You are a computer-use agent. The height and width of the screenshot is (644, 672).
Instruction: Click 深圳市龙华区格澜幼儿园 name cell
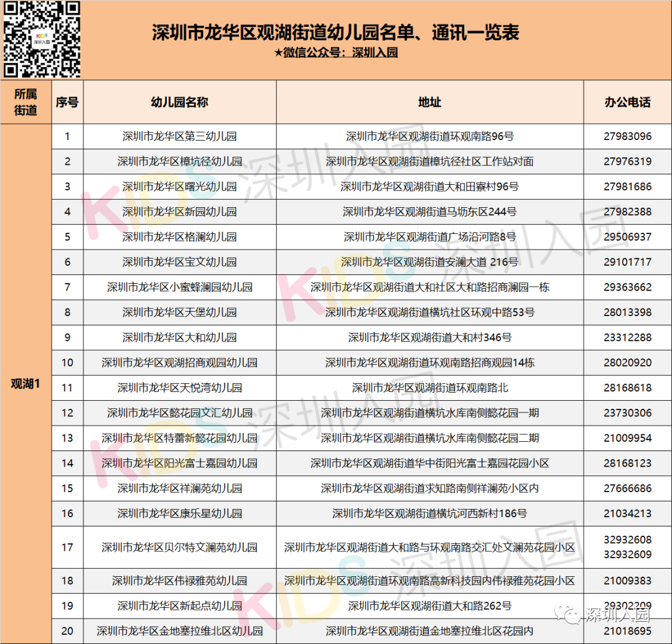[180, 237]
